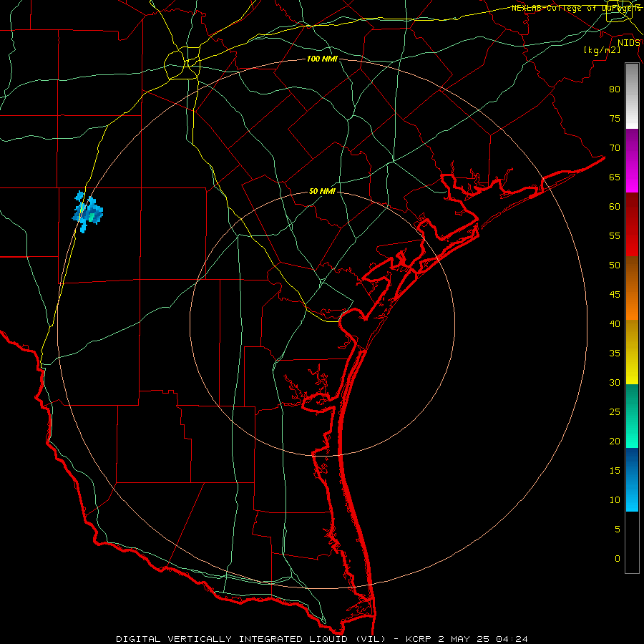Click the green 20-30 color scale segment

click(x=632, y=416)
